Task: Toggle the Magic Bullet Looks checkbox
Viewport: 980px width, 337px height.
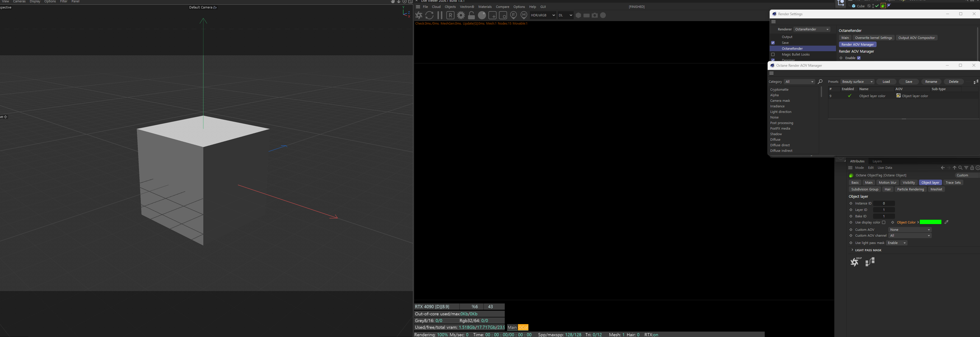Action: [773, 54]
